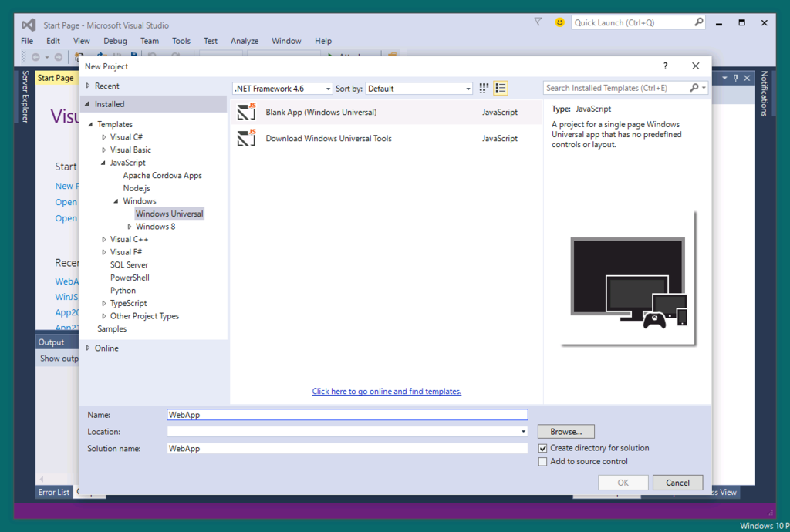
Task: Follow the go online and find templates link
Action: tap(387, 391)
